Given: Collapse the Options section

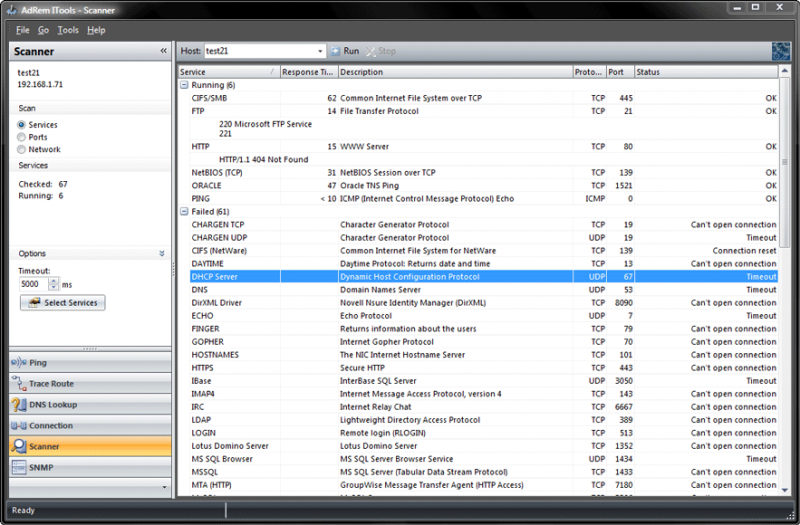Looking at the screenshot, I should [x=162, y=254].
